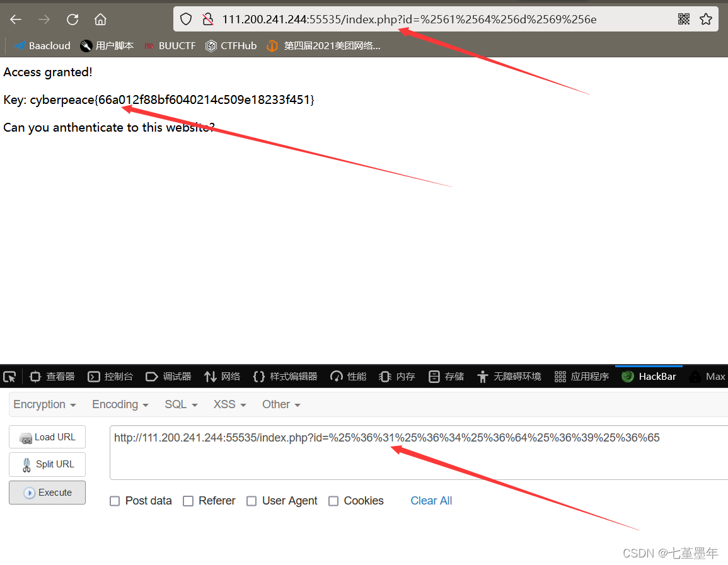728x565 pixels.
Task: Open the browser home page icon
Action: click(100, 19)
